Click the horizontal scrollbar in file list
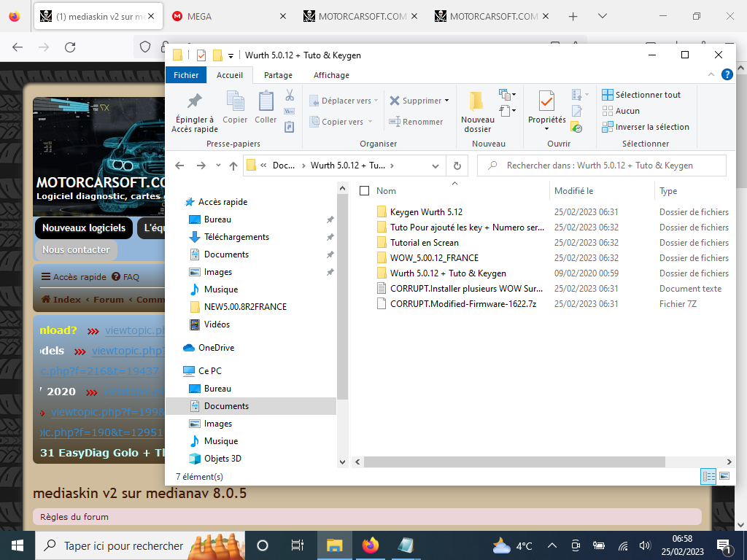The image size is (747, 560). tap(514, 462)
